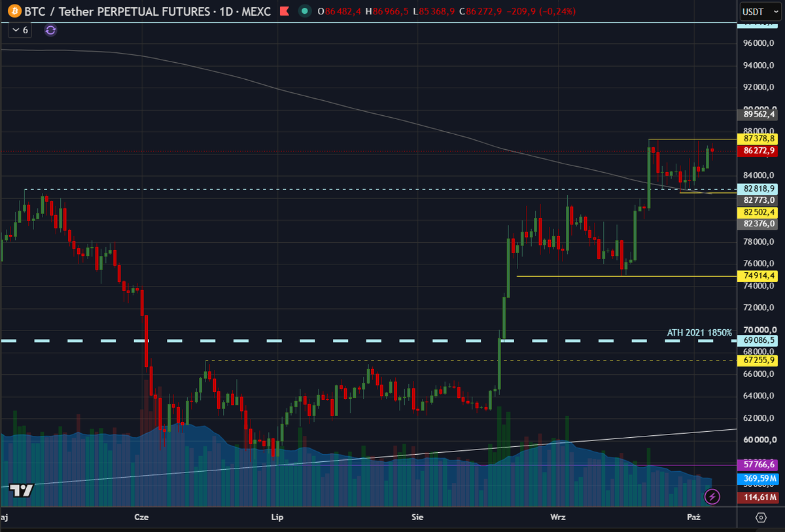This screenshot has width=785, height=532.
Task: Click the Cze month label on time axis
Action: point(141,517)
